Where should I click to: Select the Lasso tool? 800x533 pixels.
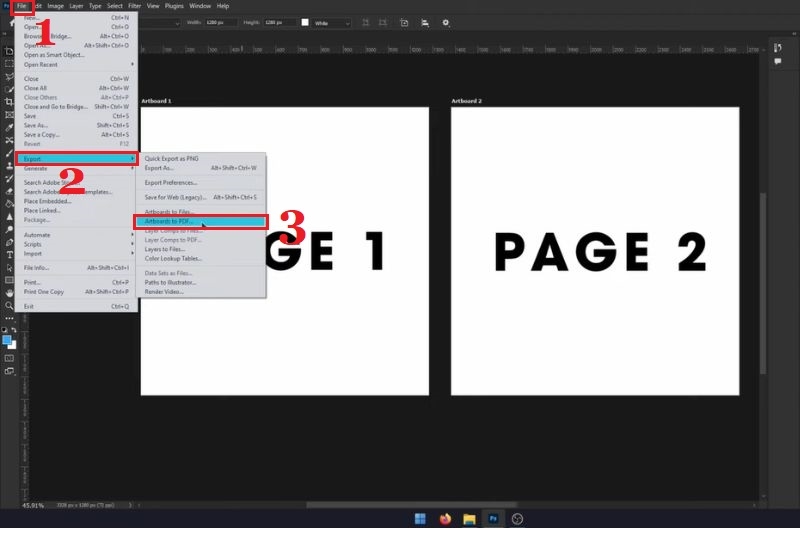[9, 77]
